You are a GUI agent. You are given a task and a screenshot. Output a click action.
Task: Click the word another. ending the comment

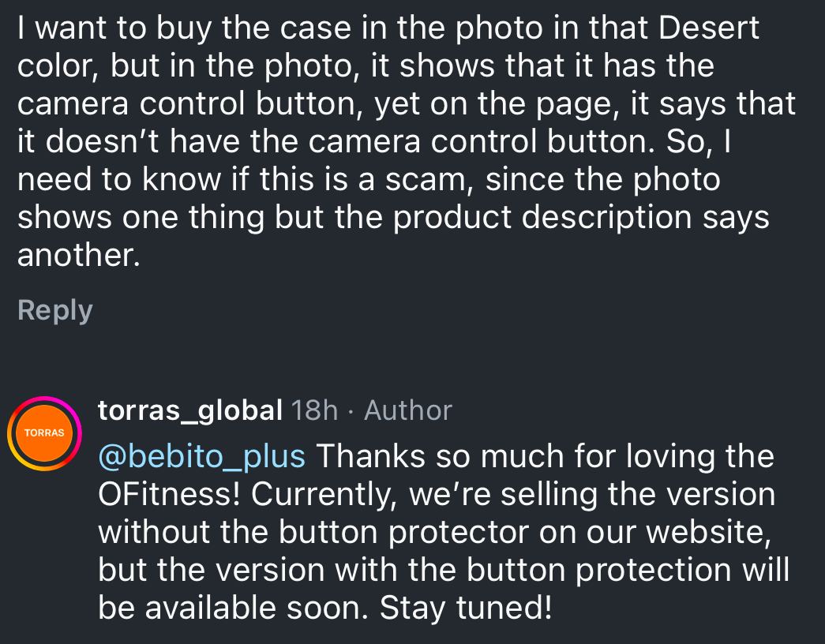tap(78, 256)
